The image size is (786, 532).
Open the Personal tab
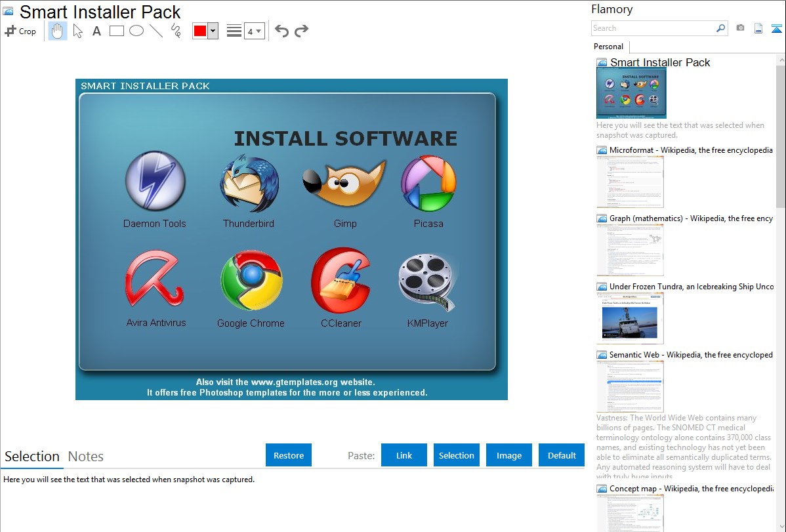(x=609, y=47)
